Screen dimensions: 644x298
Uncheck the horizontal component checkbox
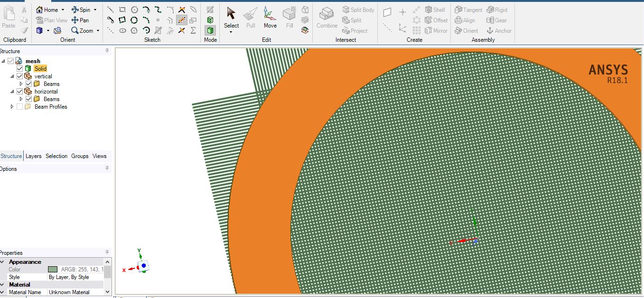tap(19, 91)
